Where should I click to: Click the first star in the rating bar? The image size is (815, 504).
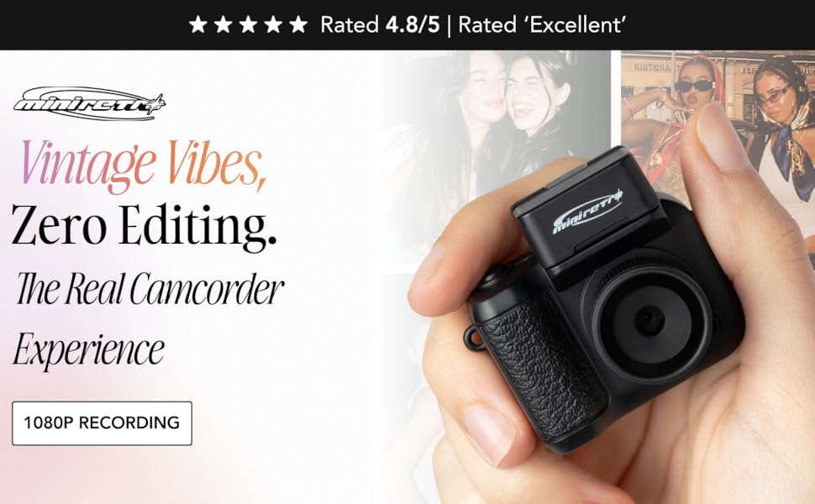(x=198, y=24)
